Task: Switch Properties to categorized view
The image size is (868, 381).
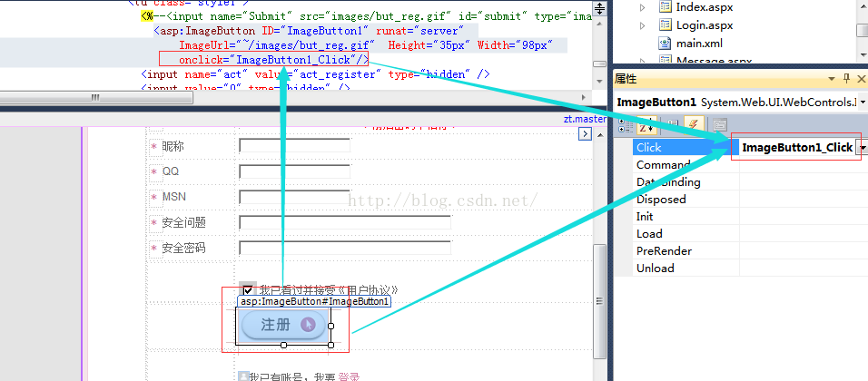Action: [626, 125]
